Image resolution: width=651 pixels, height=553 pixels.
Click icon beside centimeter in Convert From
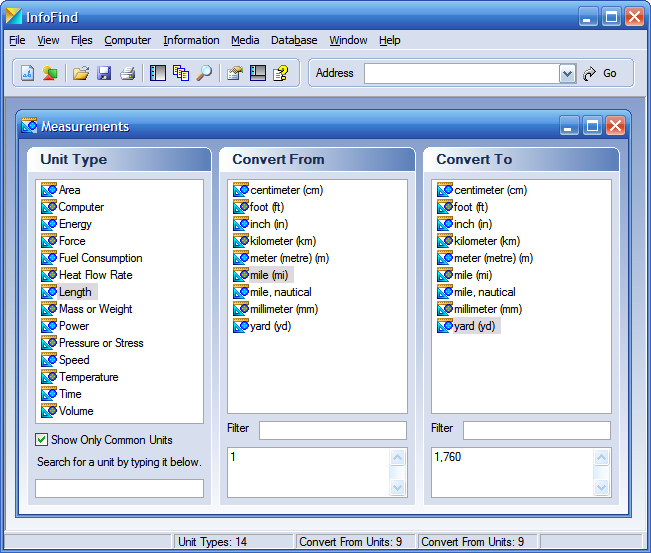tap(241, 190)
